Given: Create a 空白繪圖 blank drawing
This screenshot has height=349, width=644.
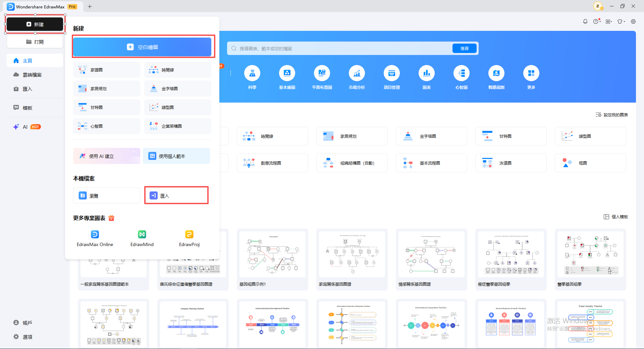Looking at the screenshot, I should click(142, 47).
